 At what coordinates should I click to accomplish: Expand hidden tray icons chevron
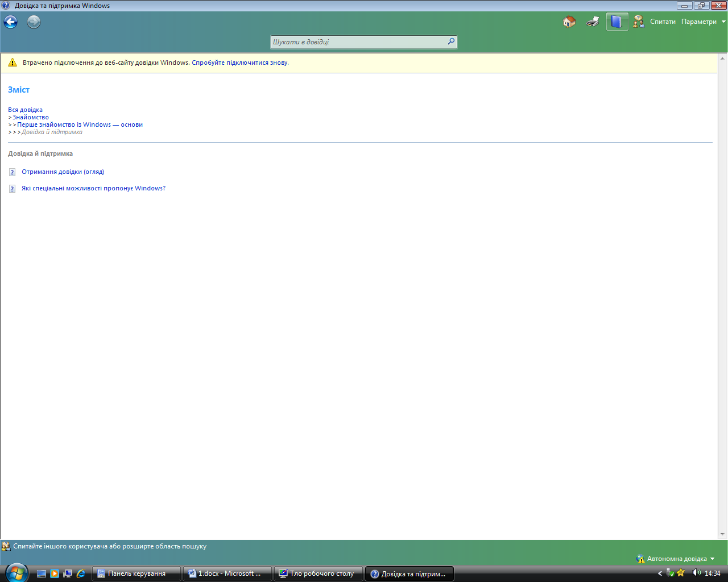click(x=660, y=573)
